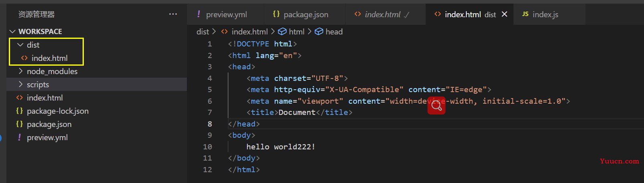Click the red magnifier search overlay icon

(436, 105)
